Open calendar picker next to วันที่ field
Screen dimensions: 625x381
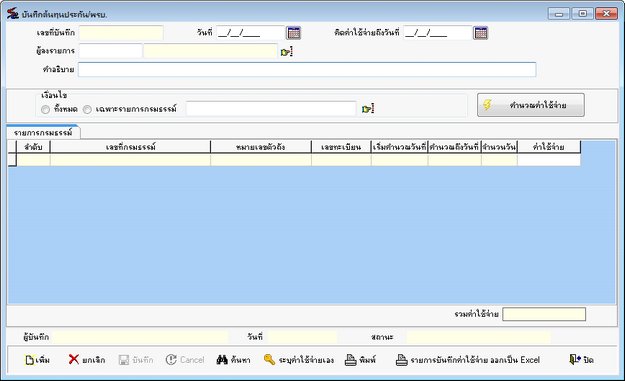293,33
